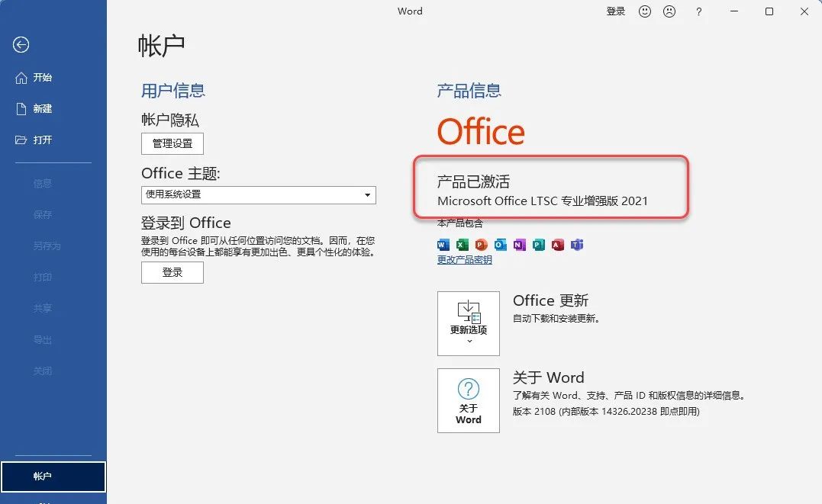Open the 关于 Word info button
822x504 pixels.
[468, 400]
